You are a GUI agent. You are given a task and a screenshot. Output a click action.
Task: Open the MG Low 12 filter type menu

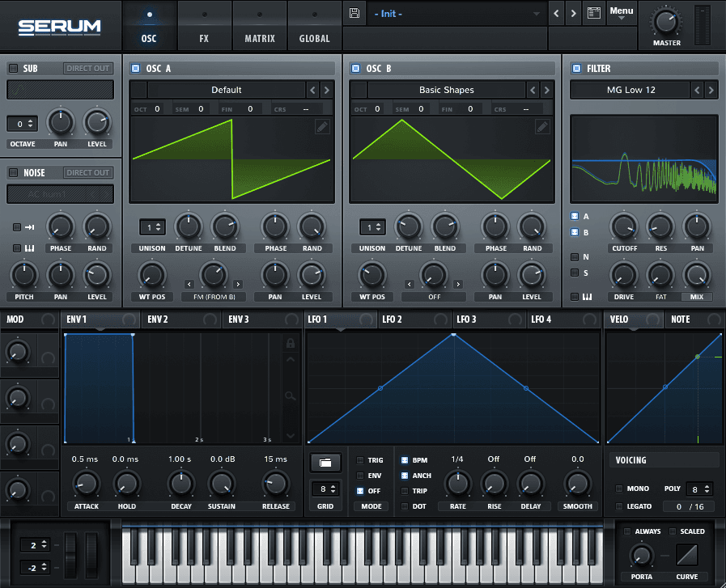(630, 90)
